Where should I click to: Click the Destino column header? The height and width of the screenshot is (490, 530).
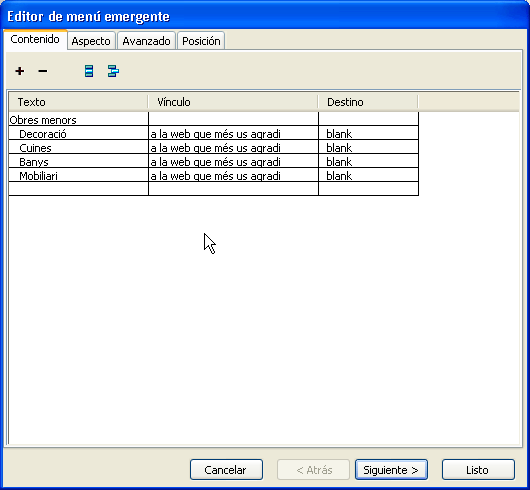pos(368,102)
